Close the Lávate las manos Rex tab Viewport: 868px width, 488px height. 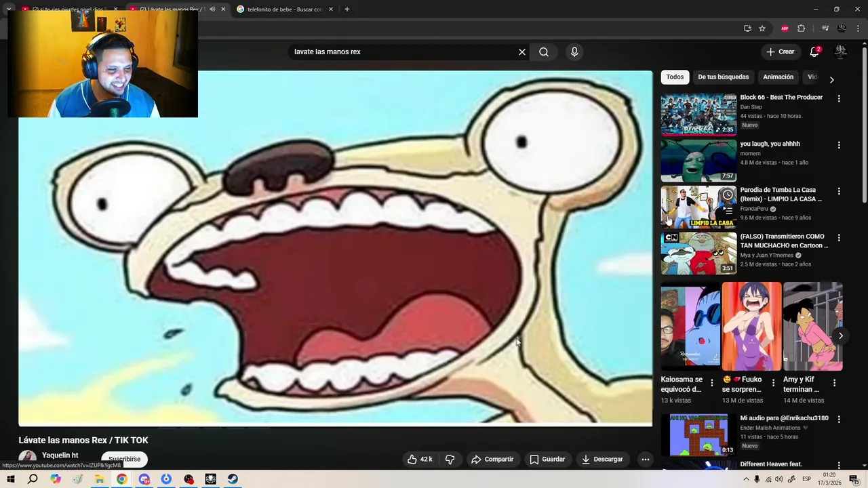223,9
